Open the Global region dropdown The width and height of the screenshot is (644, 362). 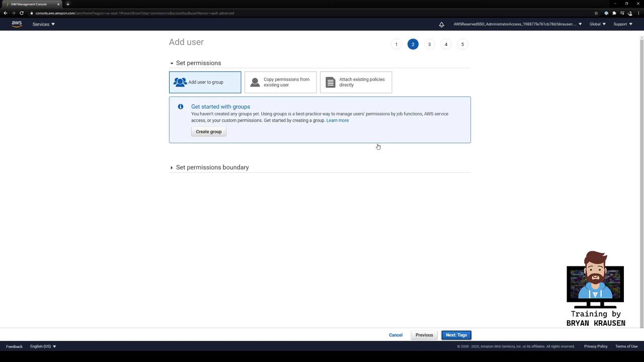tap(598, 24)
